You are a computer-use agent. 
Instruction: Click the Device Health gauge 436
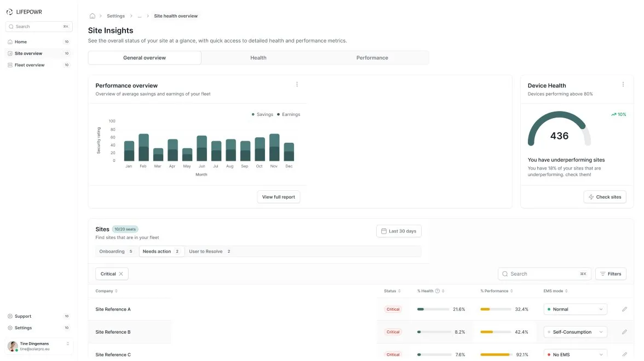560,129
